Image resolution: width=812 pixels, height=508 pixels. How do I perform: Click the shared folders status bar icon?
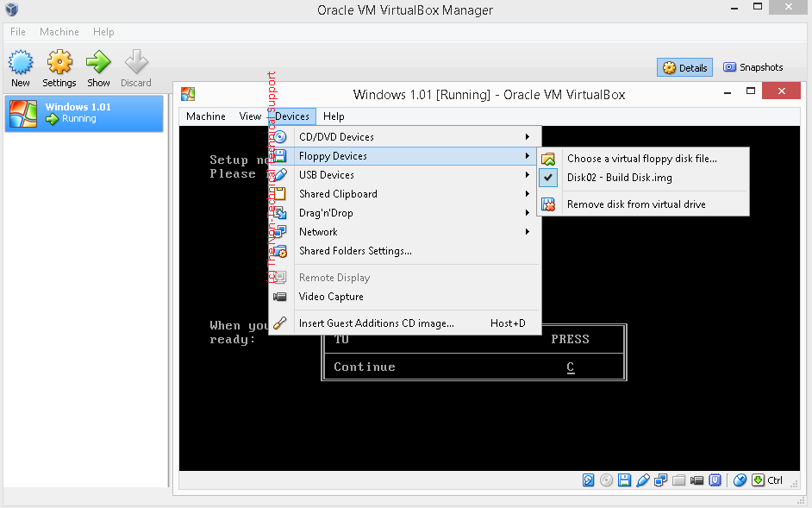tap(679, 480)
